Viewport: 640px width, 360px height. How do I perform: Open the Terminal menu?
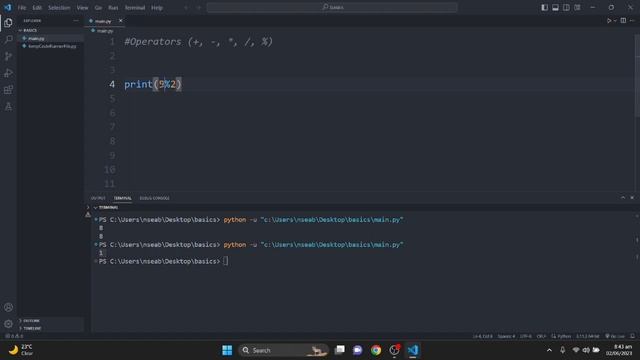click(135, 7)
